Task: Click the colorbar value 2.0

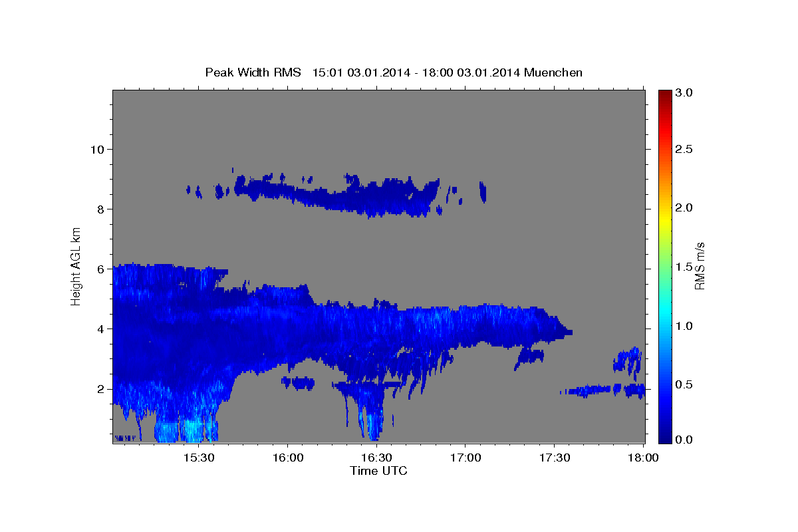Action: (x=684, y=208)
